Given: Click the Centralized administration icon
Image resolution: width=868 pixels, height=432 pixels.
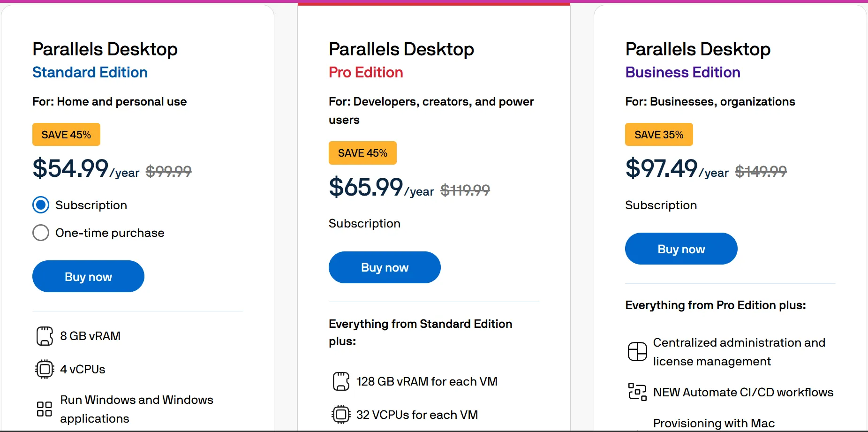Looking at the screenshot, I should coord(637,351).
